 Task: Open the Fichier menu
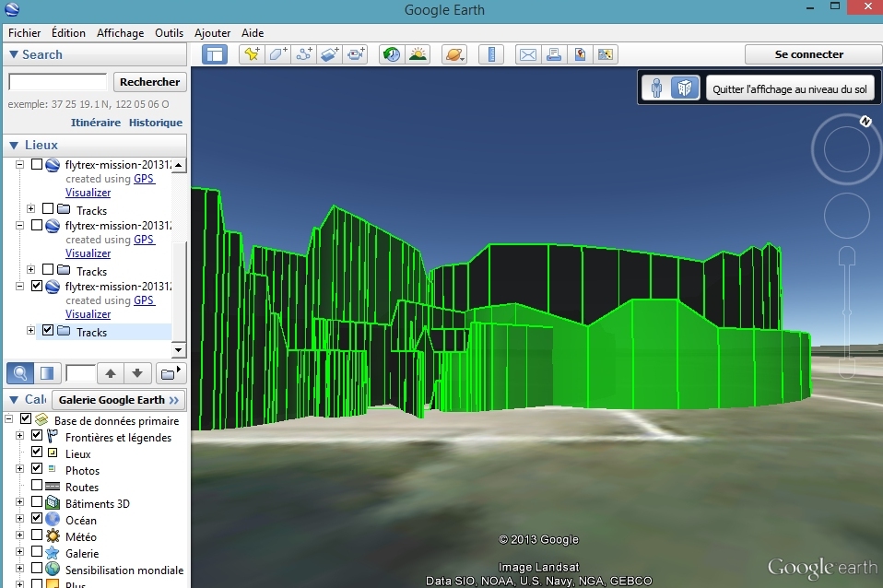tap(24, 33)
